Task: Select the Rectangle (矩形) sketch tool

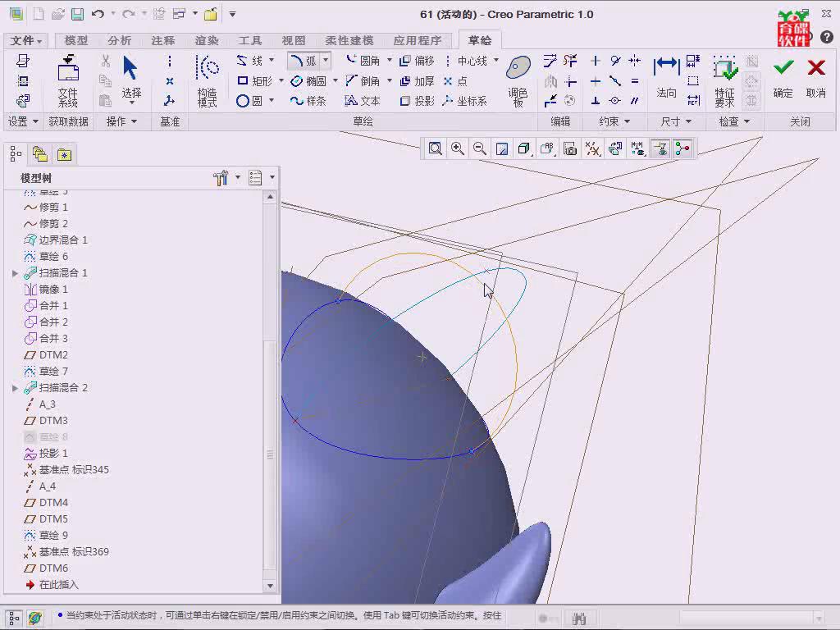Action: coord(255,81)
